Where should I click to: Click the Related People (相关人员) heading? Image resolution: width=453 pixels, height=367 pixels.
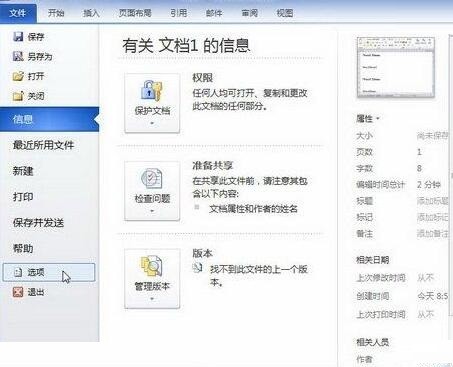pos(373,342)
